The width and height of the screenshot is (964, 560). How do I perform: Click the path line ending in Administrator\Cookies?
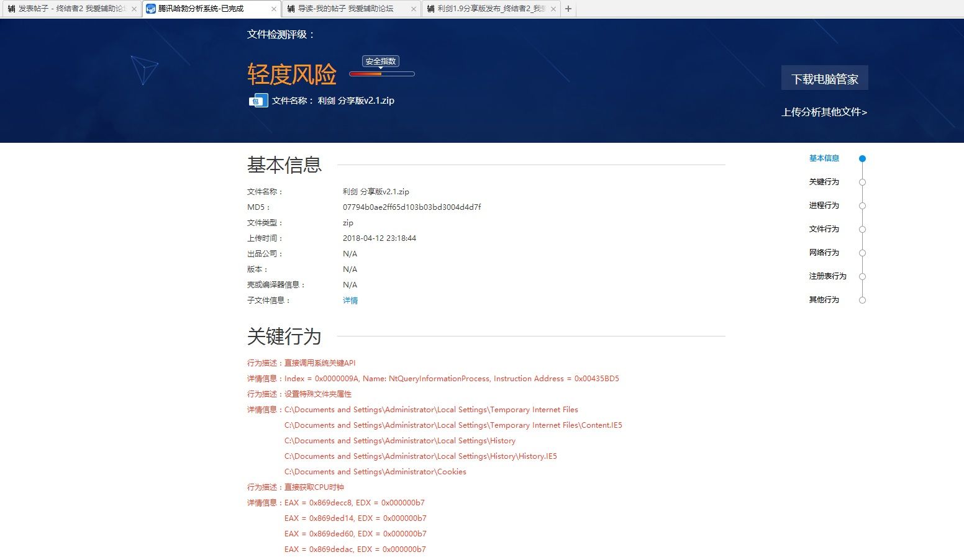(x=375, y=472)
